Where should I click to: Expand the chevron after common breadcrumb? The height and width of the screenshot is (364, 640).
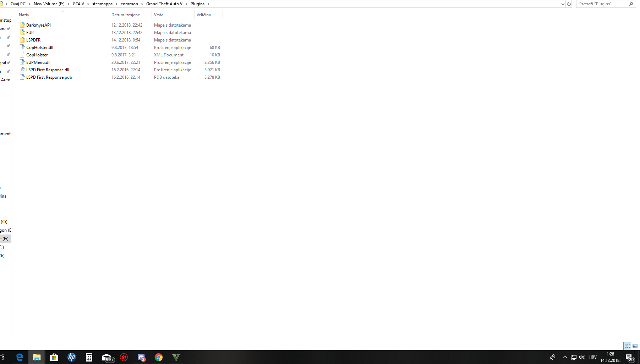click(142, 4)
